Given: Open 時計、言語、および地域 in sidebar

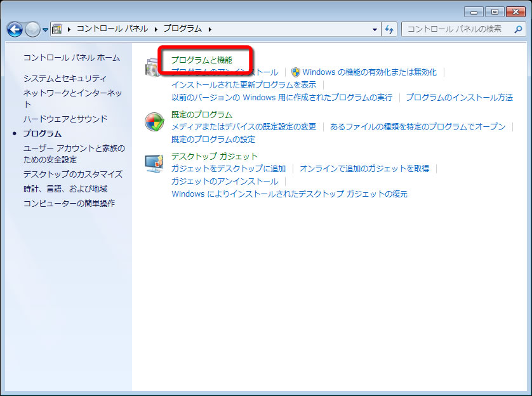Looking at the screenshot, I should (65, 189).
